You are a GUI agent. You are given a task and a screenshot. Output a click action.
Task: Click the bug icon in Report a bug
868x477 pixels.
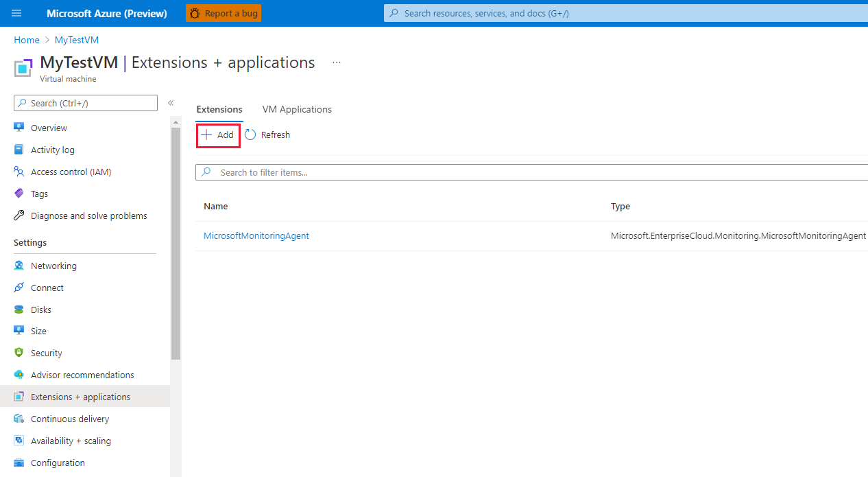point(195,13)
